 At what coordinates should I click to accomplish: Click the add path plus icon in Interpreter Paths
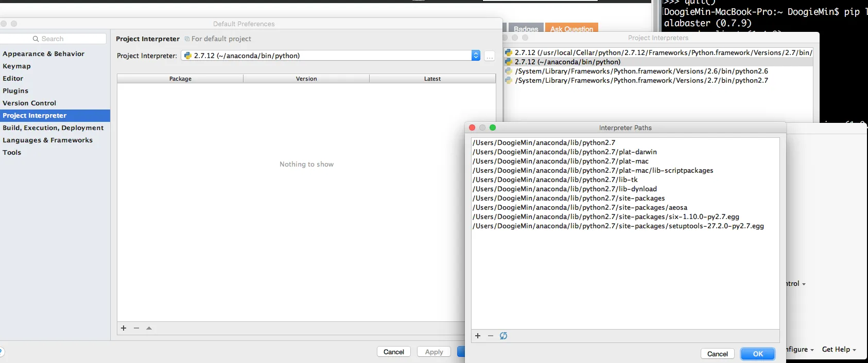(x=478, y=336)
